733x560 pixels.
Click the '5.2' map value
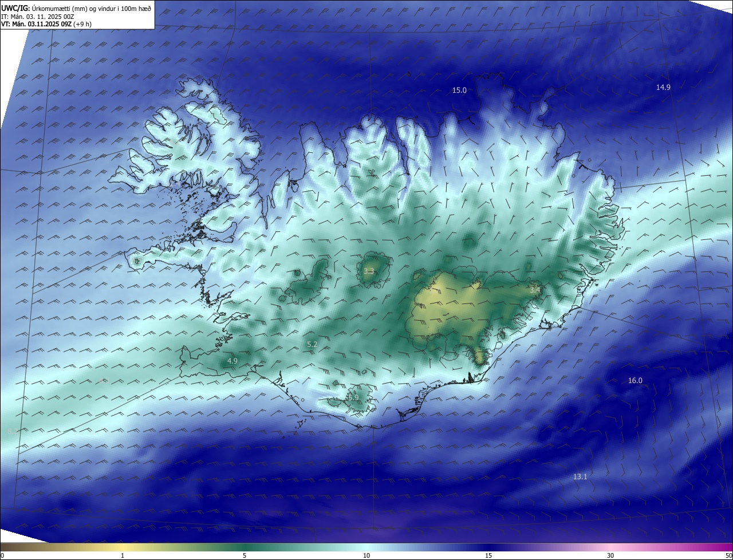tap(312, 344)
